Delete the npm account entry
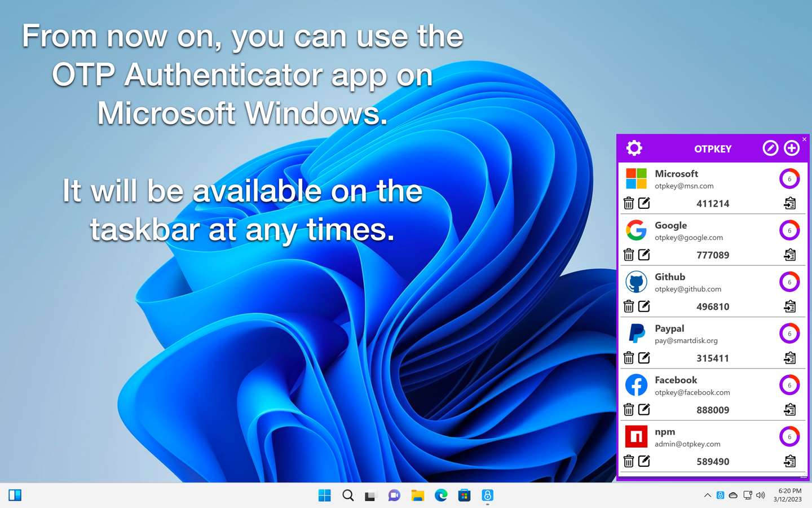This screenshot has width=812, height=508. (629, 461)
